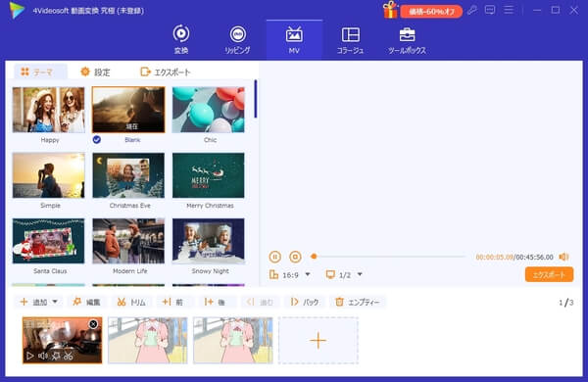Image resolution: width=588 pixels, height=382 pixels.
Task: Open the リッピング (Ripping) module
Action: (x=237, y=40)
